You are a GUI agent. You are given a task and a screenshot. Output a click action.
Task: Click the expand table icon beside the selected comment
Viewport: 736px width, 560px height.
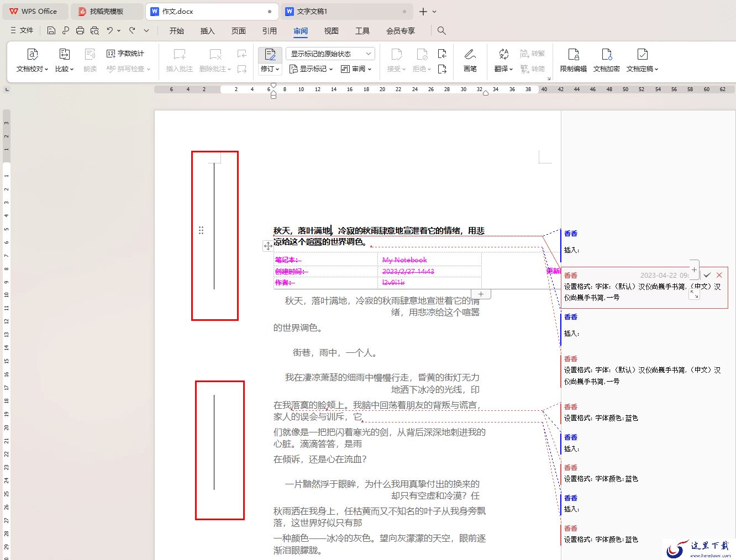[x=695, y=294]
